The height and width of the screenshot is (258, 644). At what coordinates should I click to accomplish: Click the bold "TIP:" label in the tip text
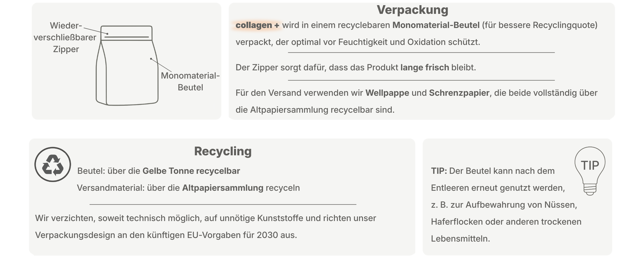[x=439, y=171]
